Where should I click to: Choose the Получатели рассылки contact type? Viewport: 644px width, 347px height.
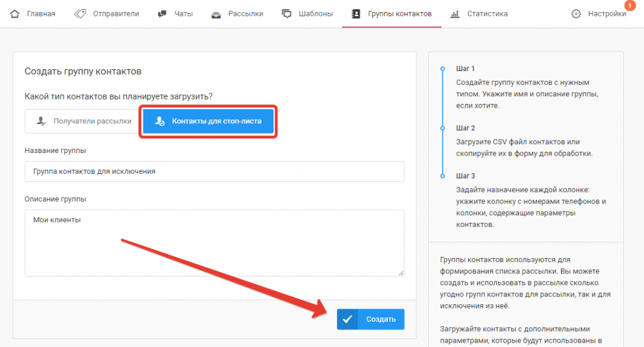pyautogui.click(x=82, y=121)
